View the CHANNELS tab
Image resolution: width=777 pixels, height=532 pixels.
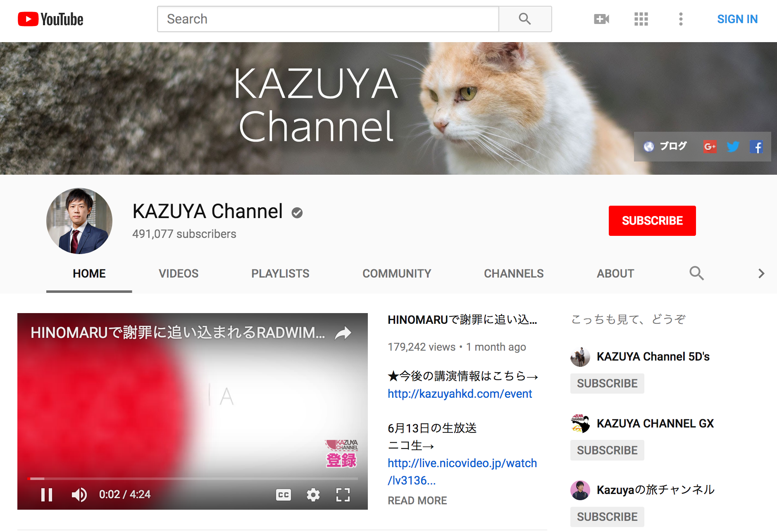[514, 273]
